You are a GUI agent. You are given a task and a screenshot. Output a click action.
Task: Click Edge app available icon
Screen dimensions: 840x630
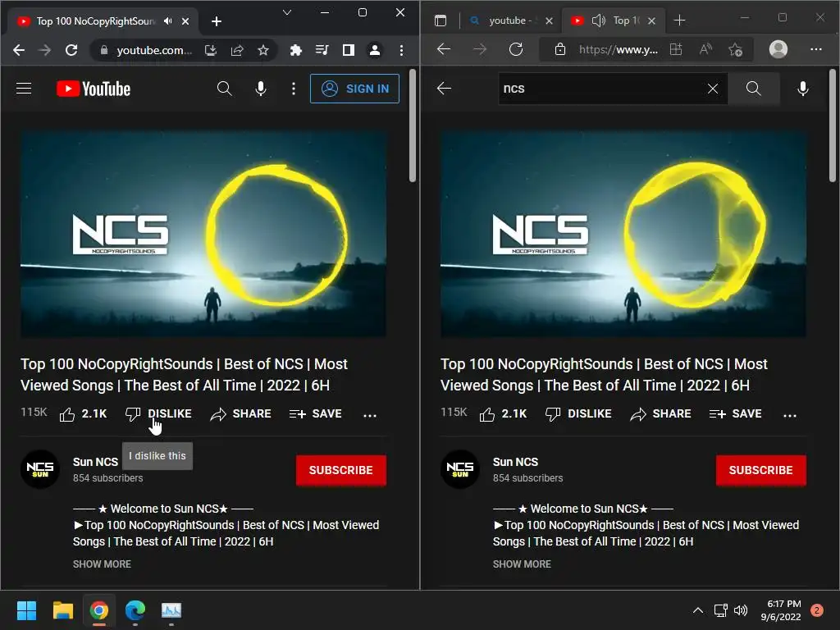[676, 49]
